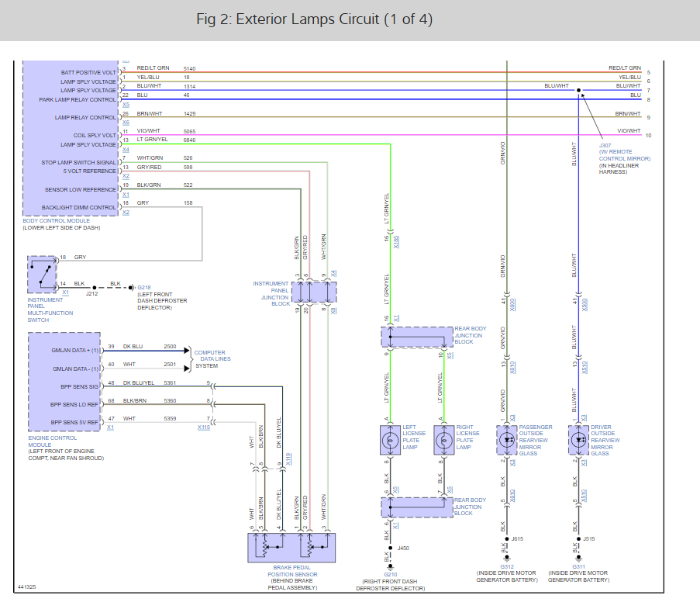Image resolution: width=700 pixels, height=609 pixels.
Task: Click circuit number 2500
Action: click(170, 347)
